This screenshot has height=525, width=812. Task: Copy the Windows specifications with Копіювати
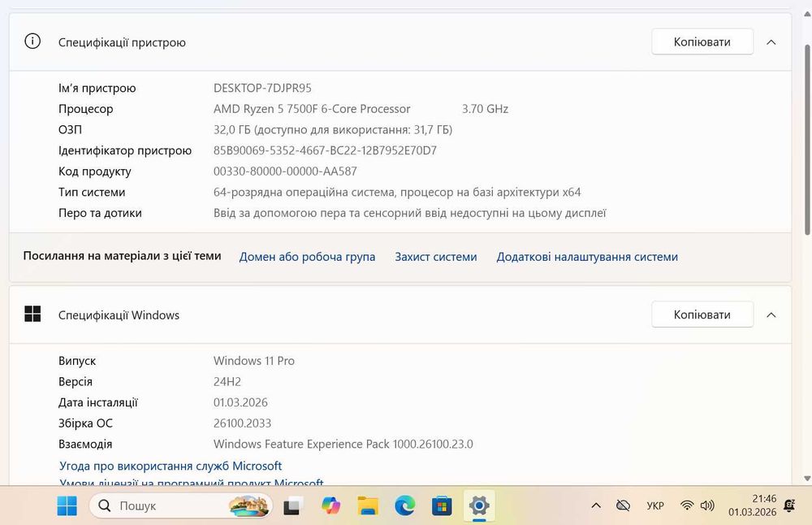702,315
